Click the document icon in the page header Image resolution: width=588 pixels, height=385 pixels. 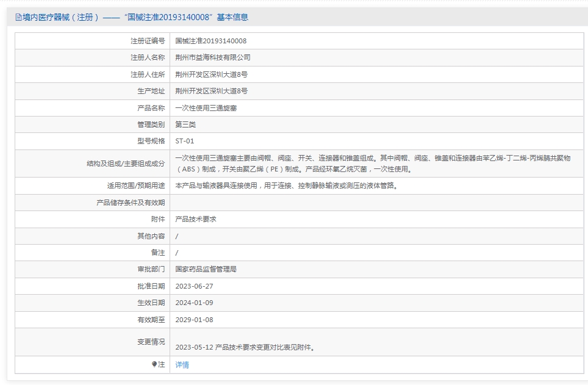(18, 18)
